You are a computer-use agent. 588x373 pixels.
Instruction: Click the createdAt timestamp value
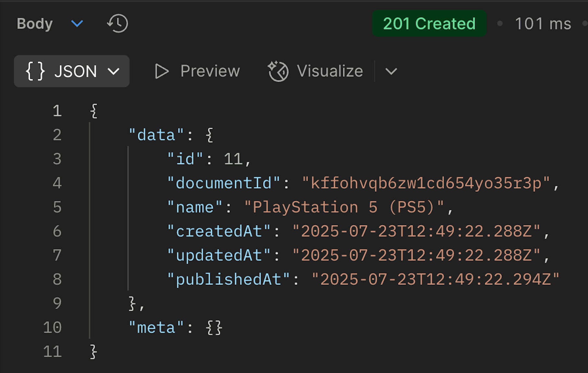pos(416,231)
